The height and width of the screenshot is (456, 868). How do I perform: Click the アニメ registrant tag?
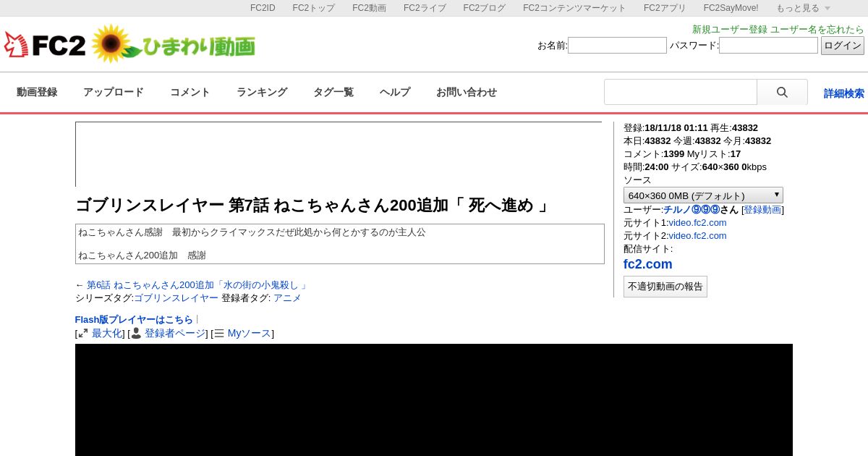click(x=287, y=298)
